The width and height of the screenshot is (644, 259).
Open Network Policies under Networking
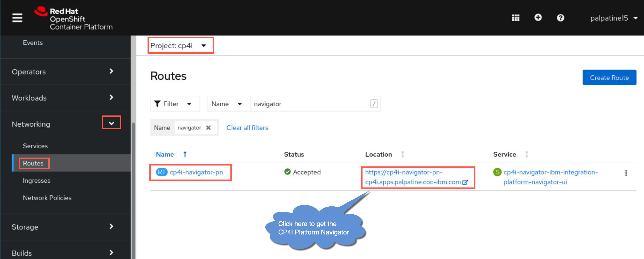point(47,198)
